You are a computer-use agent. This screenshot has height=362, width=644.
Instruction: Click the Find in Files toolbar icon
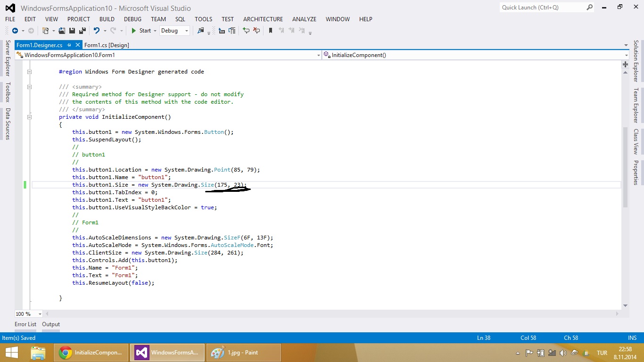click(x=201, y=31)
